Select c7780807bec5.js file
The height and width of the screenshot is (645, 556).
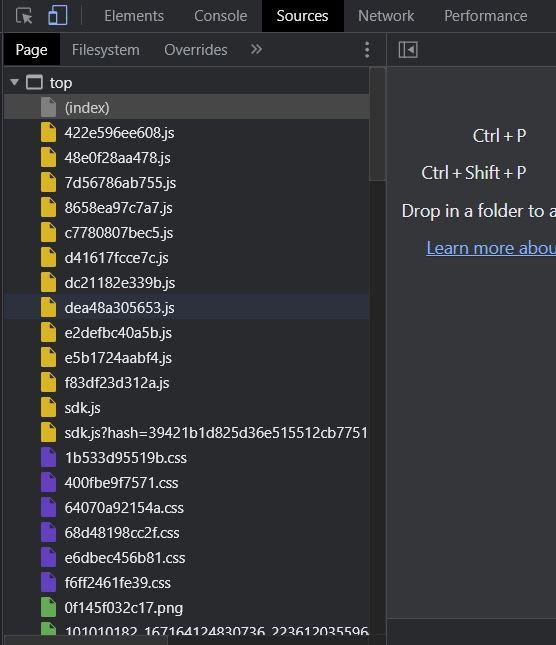186,233
